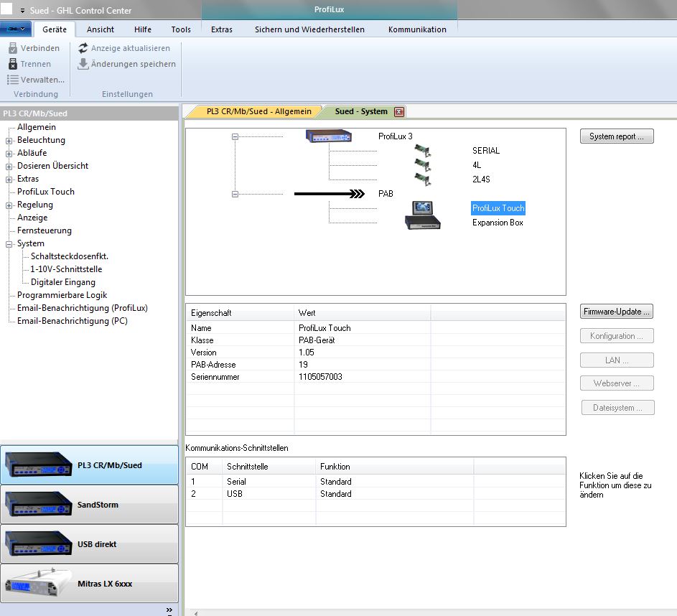The height and width of the screenshot is (616, 677).
Task: Close the Sued - System tab
Action: coord(399,111)
